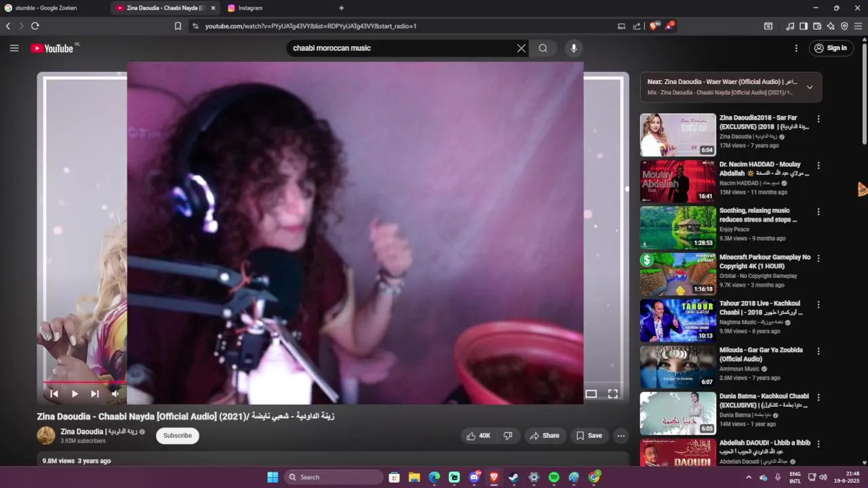868x488 pixels.
Task: Share the Chaabi Nayda video
Action: [545, 436]
